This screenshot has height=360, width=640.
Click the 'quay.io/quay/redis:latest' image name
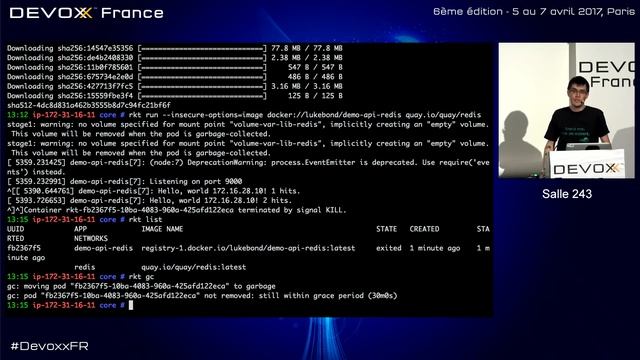(193, 267)
